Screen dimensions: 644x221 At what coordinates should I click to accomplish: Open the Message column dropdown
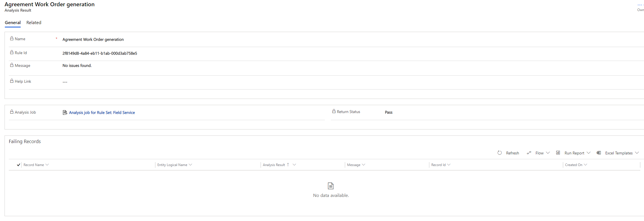pos(364,165)
